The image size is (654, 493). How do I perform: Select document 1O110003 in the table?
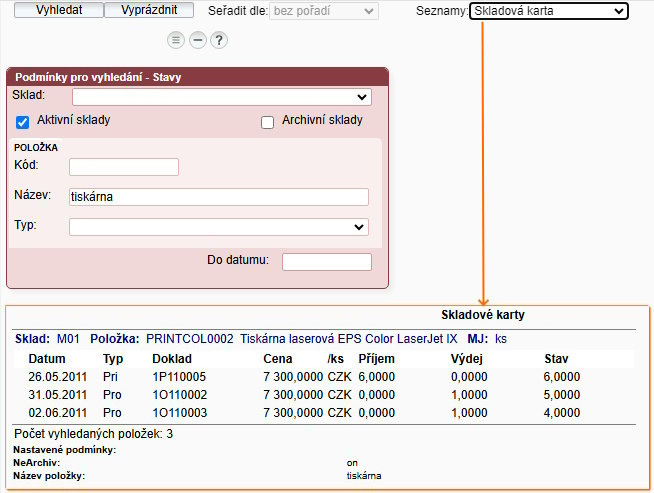click(178, 412)
